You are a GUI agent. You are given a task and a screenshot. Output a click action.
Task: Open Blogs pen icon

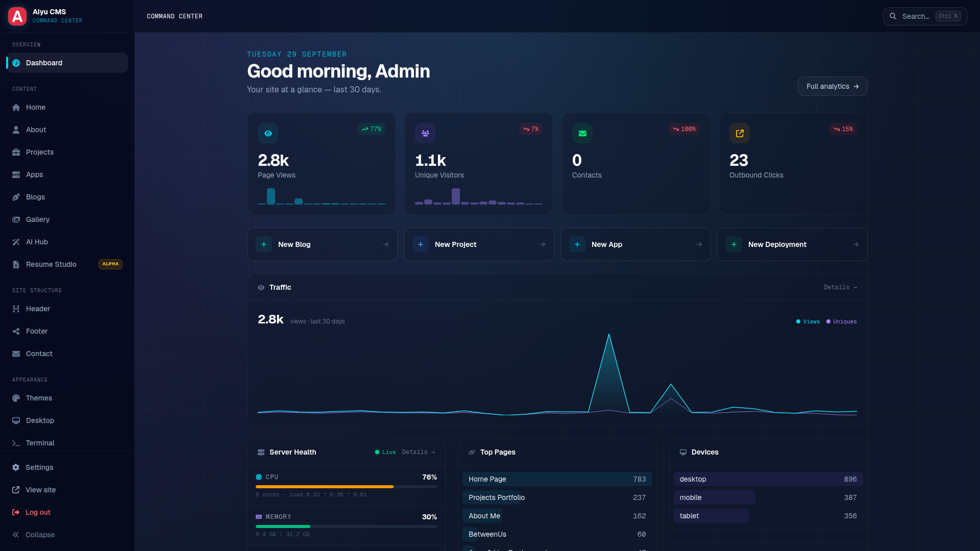click(16, 197)
